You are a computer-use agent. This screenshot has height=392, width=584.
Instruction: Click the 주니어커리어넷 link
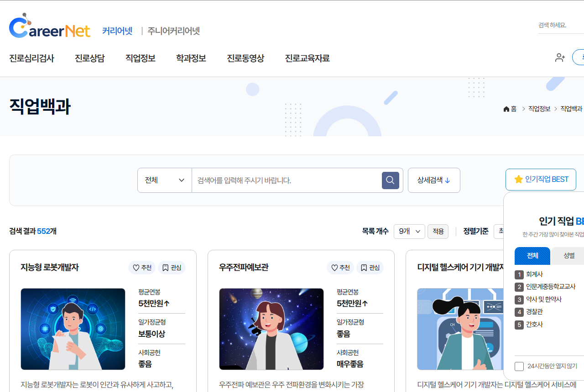[174, 31]
